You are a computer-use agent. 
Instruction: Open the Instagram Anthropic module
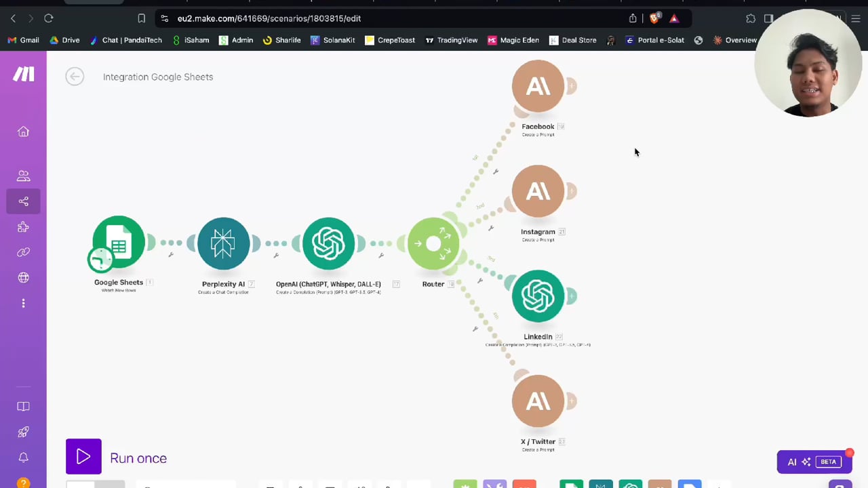[538, 191]
